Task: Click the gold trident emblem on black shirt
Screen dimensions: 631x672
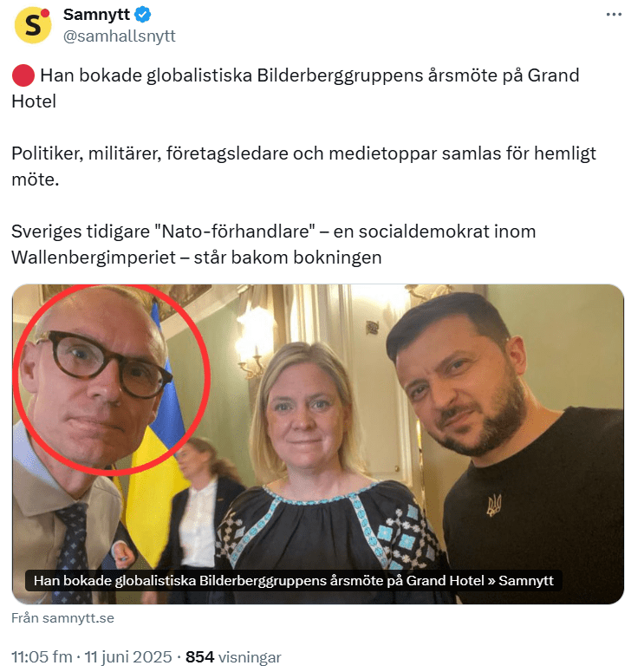Action: [x=494, y=505]
